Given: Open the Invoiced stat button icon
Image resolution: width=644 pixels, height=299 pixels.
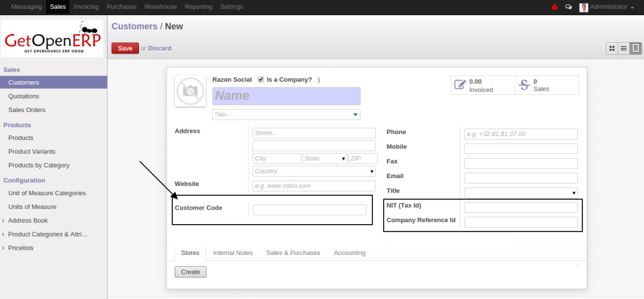Looking at the screenshot, I should [460, 85].
